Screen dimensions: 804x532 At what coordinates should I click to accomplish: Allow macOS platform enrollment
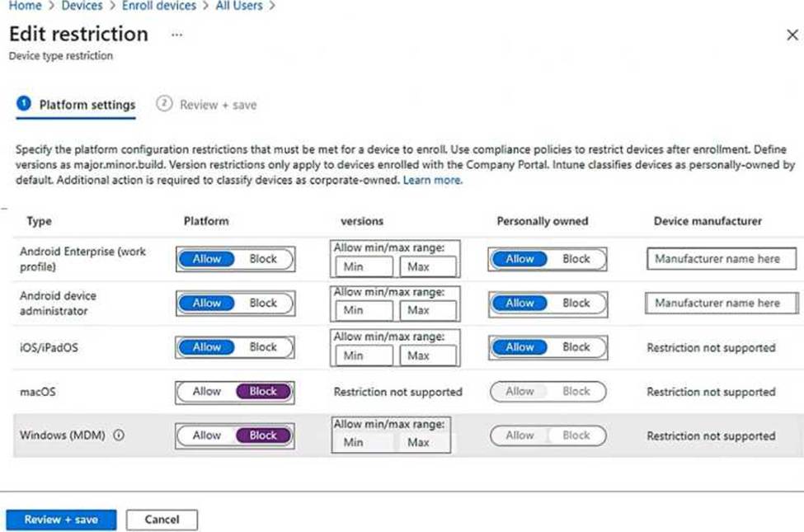[x=207, y=392]
